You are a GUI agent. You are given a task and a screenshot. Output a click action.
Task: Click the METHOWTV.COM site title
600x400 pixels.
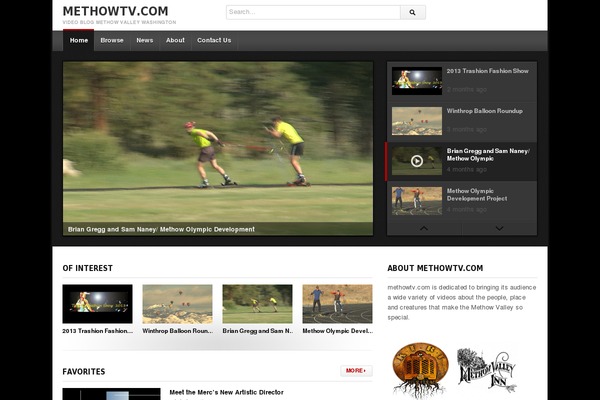115,11
